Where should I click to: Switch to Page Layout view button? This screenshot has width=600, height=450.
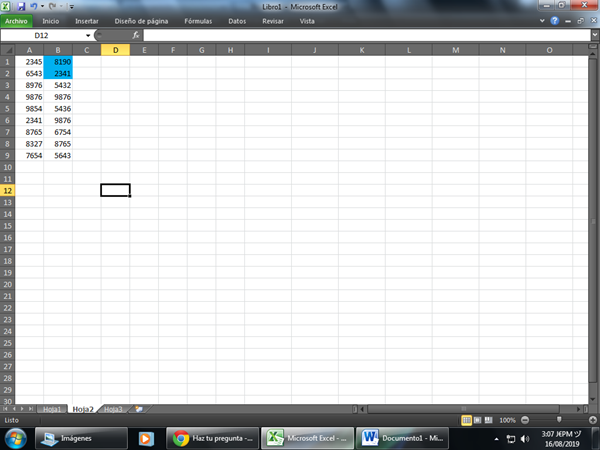point(478,420)
